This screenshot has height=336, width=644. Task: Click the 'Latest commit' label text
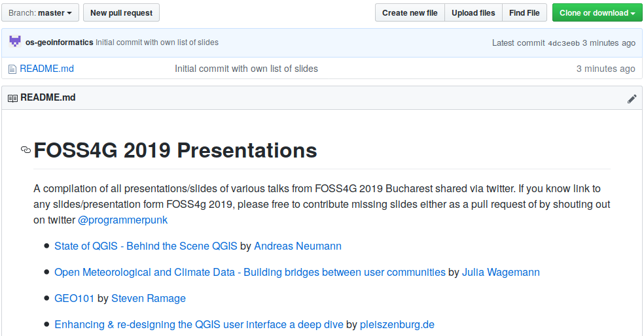pos(518,42)
